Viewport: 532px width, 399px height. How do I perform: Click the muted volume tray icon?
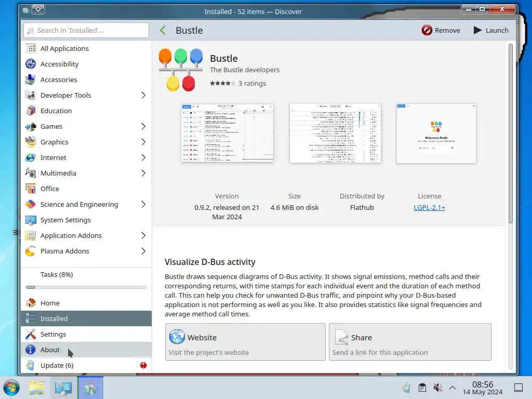[x=437, y=388]
